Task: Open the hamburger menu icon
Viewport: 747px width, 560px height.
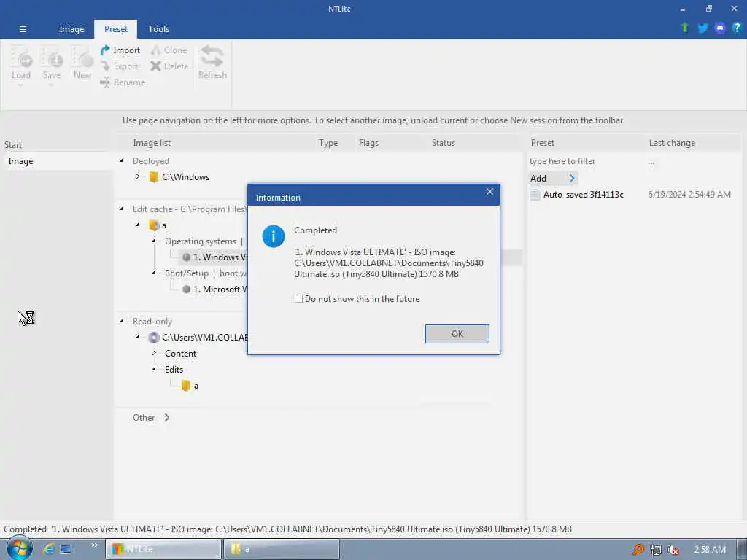Action: (23, 29)
